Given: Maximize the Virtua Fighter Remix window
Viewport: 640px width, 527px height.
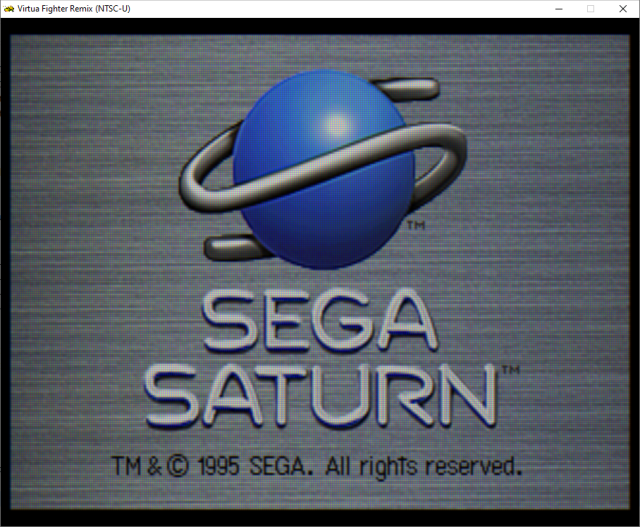Looking at the screenshot, I should pos(591,9).
